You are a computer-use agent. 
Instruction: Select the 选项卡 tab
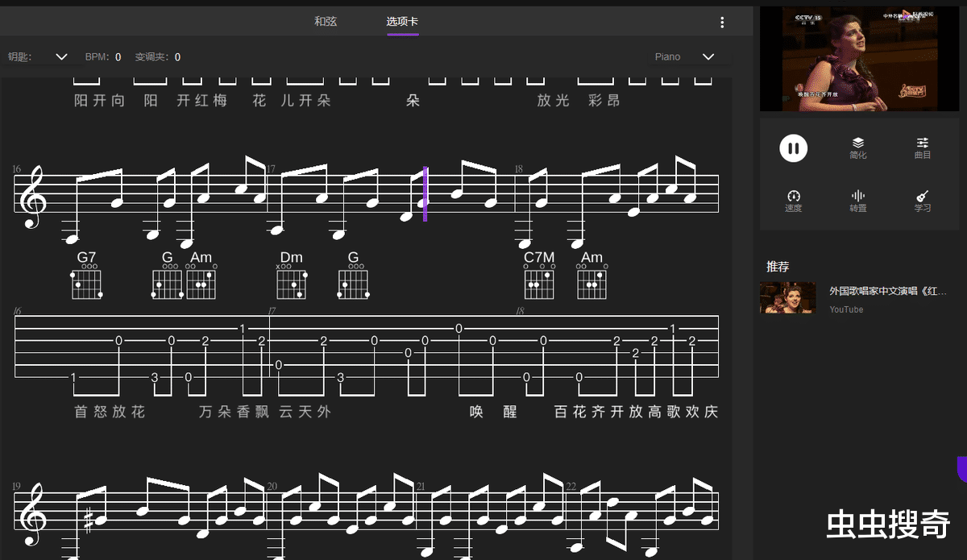click(x=402, y=22)
